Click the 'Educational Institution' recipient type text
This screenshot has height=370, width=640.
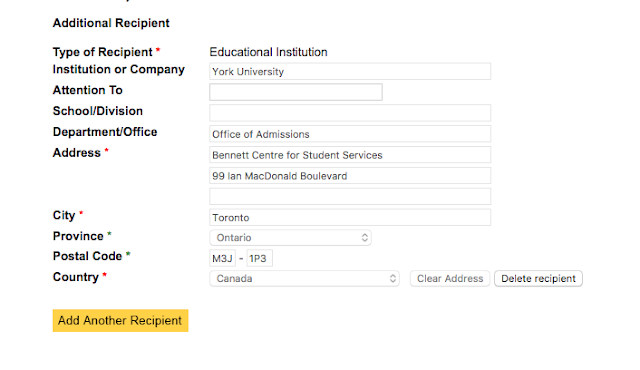268,52
